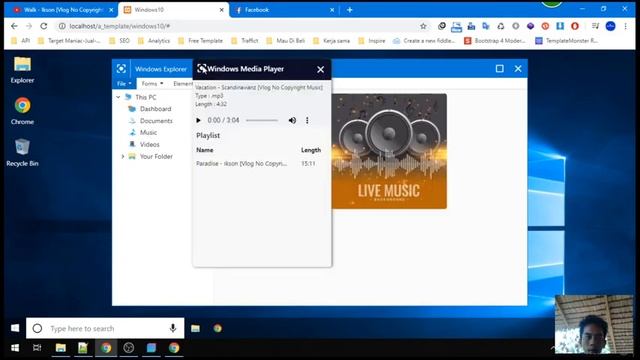
Task: Click the Type here to search field
Action: click(105, 328)
